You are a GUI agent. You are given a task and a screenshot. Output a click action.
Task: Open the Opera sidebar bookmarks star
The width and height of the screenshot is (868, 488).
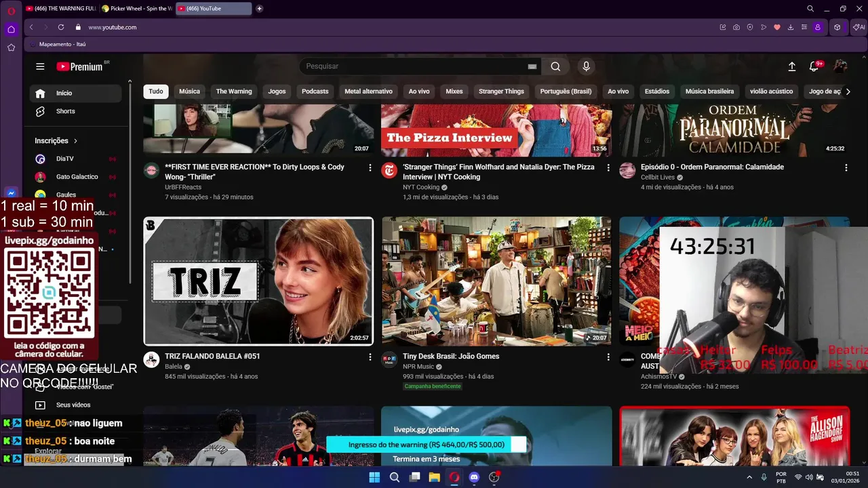(x=11, y=47)
